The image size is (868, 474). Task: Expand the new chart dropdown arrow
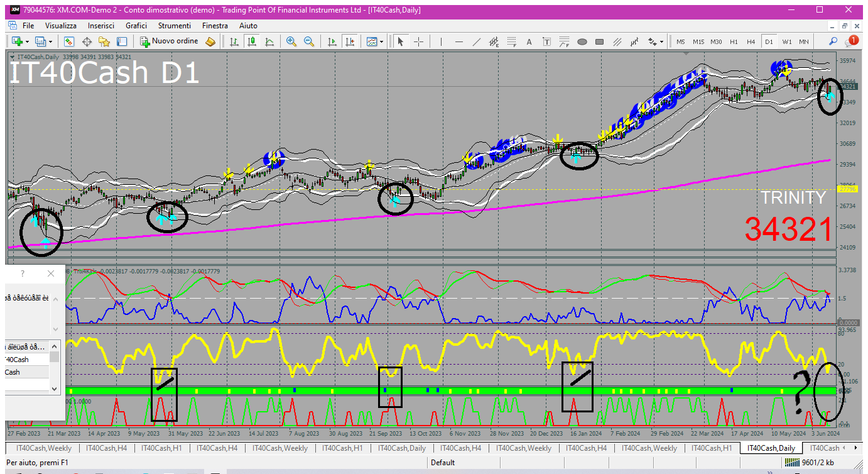(x=27, y=41)
